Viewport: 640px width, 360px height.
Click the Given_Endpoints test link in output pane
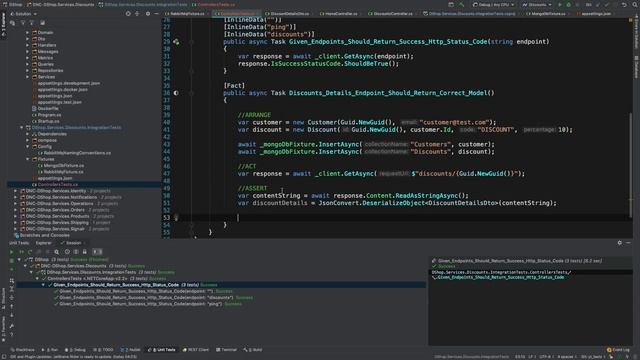pyautogui.click(x=501, y=277)
